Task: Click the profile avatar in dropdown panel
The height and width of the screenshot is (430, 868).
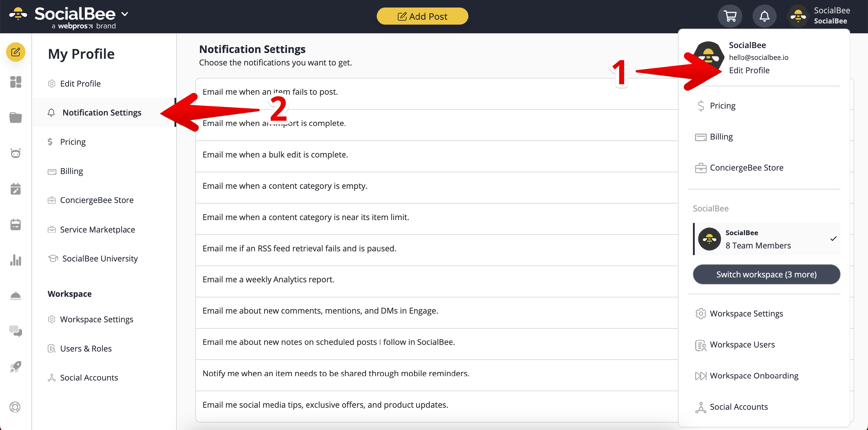Action: click(x=708, y=57)
